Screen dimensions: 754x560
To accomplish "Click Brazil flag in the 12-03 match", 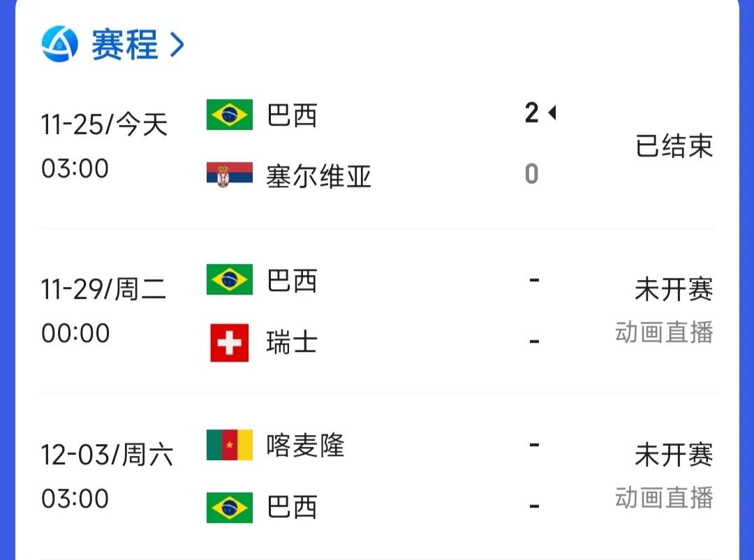I will (x=230, y=508).
